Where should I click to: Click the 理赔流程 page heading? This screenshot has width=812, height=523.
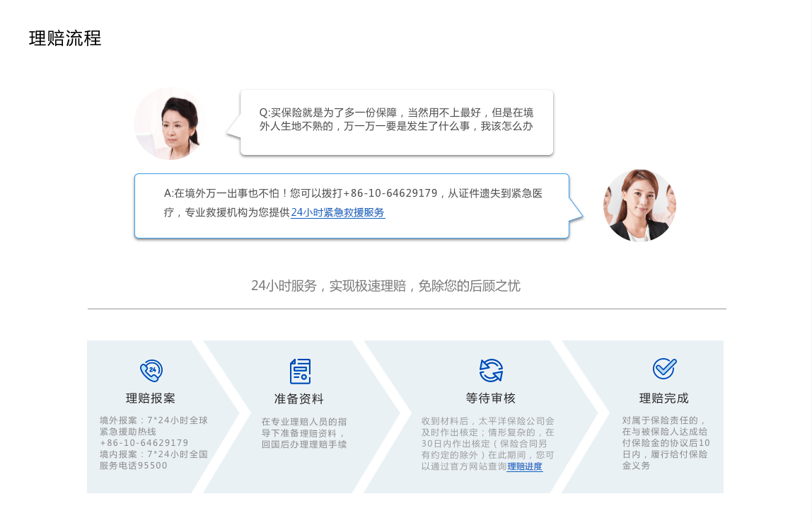(x=65, y=38)
